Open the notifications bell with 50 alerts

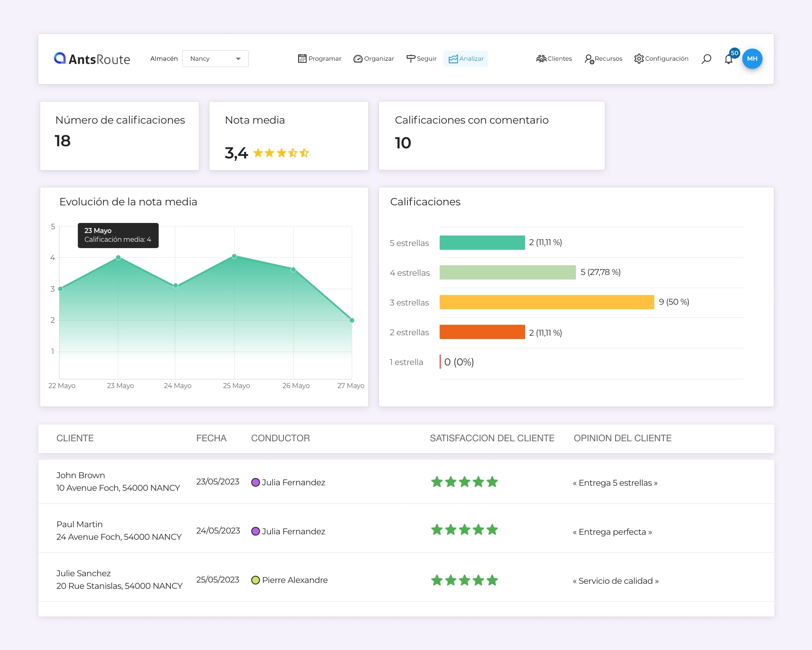(729, 60)
